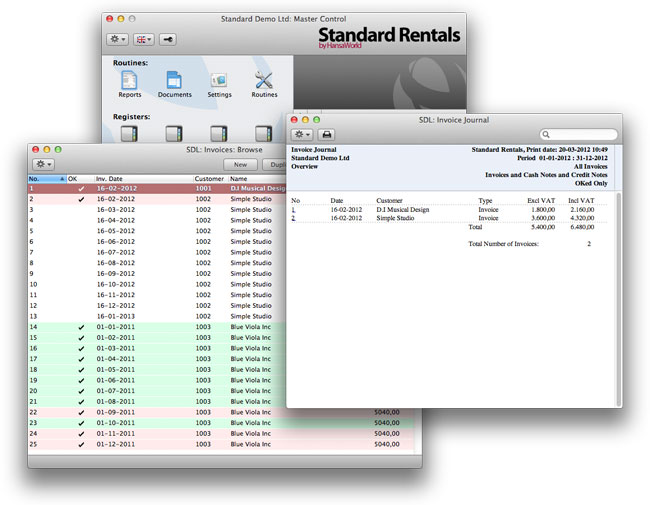This screenshot has width=650, height=505.
Task: Select invoice row 1 dated 16-02-2012
Action: [157, 189]
